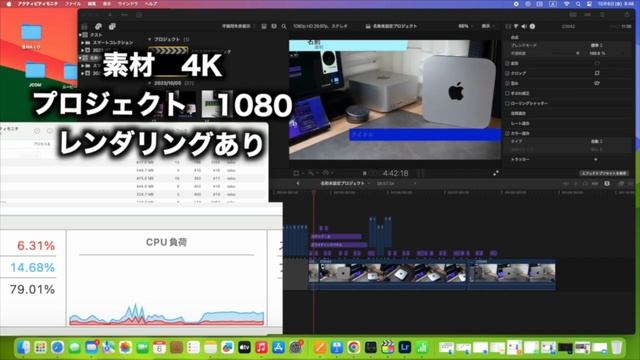The image size is (640, 360).
Task: Go back in timeline history arrow
Action: click(298, 184)
